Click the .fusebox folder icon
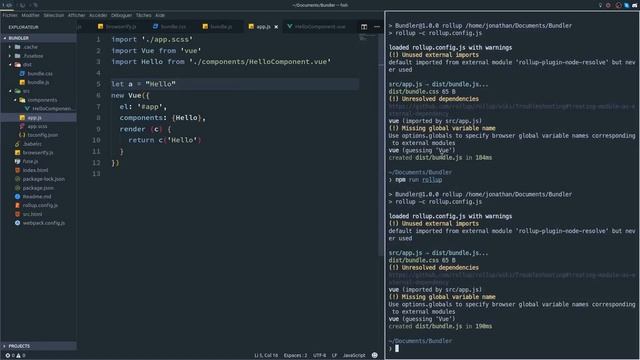Screen dimensions: 640x360 coord(18,56)
